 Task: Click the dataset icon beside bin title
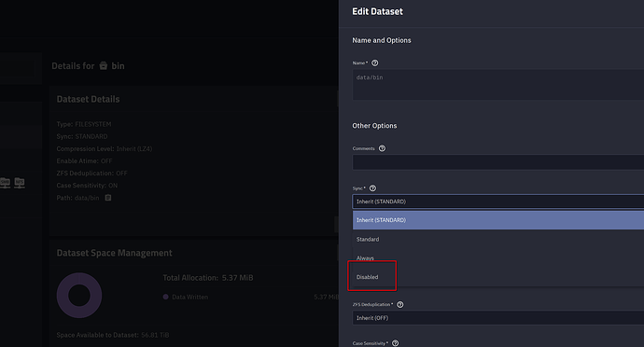point(103,65)
